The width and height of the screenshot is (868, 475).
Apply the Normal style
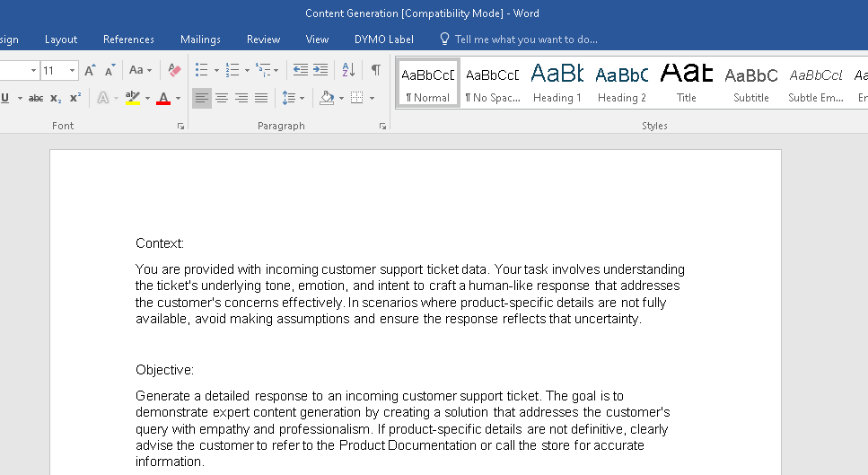click(x=427, y=83)
